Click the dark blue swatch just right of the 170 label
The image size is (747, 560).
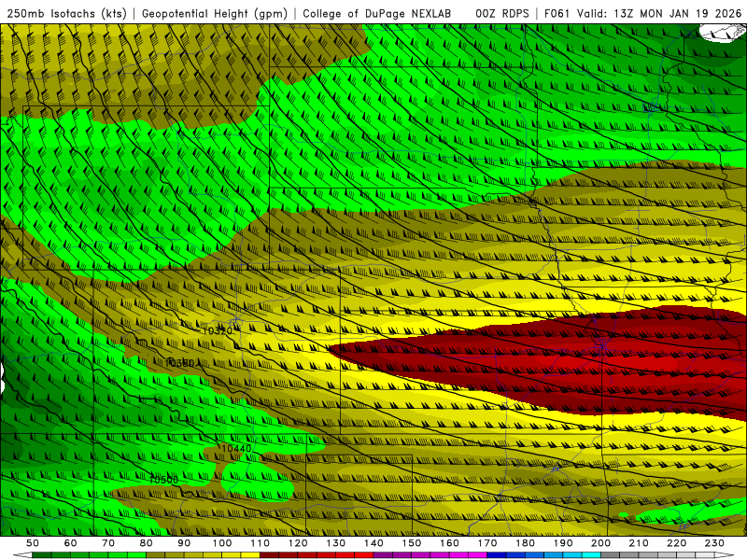[497, 554]
